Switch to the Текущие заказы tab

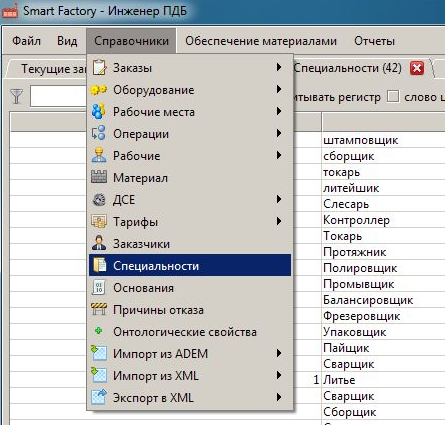pyautogui.click(x=48, y=69)
